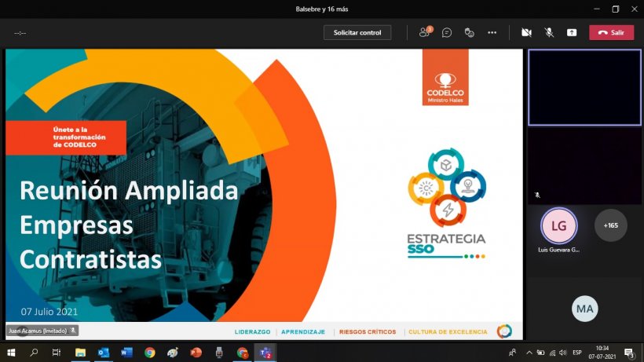Open the share content tray
Image resolution: width=644 pixels, height=362 pixels.
[572, 32]
